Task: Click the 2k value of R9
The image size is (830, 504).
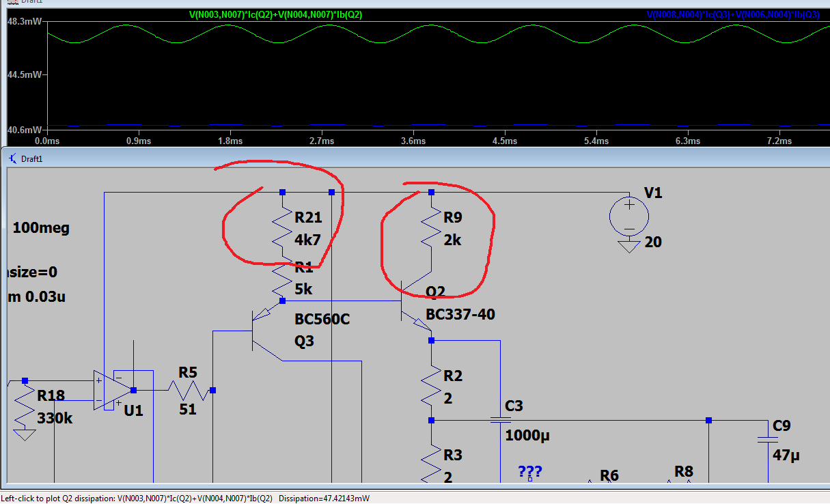Action: point(452,240)
